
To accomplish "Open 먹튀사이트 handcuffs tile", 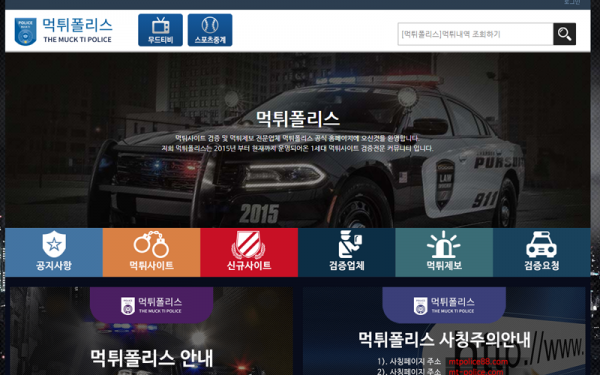I will pyautogui.click(x=152, y=252).
